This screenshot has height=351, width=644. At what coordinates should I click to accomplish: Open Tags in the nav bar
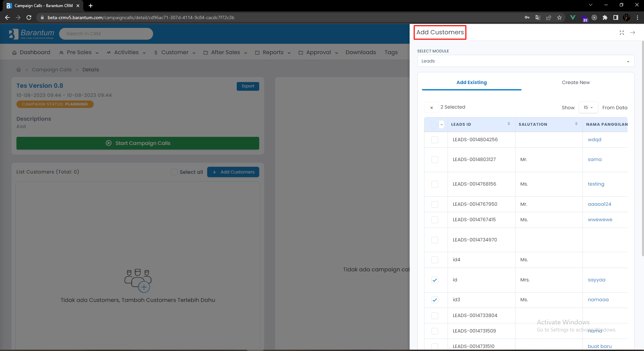[x=391, y=52]
